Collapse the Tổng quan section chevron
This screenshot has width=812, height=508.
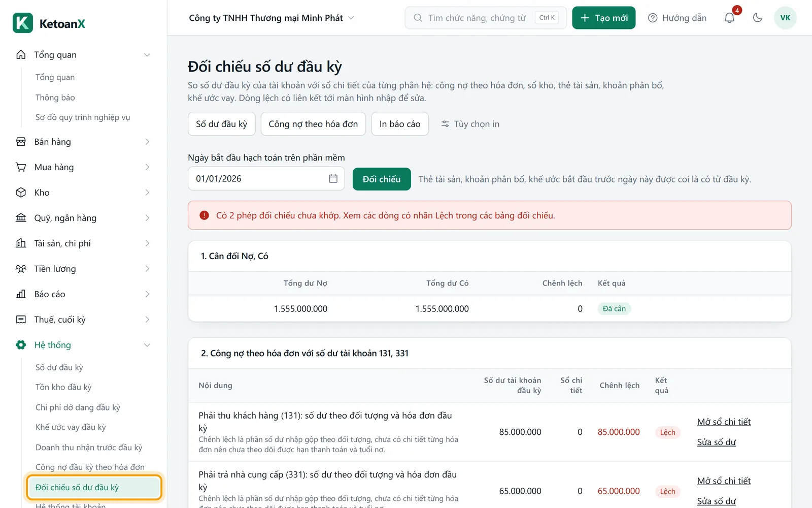click(x=147, y=55)
